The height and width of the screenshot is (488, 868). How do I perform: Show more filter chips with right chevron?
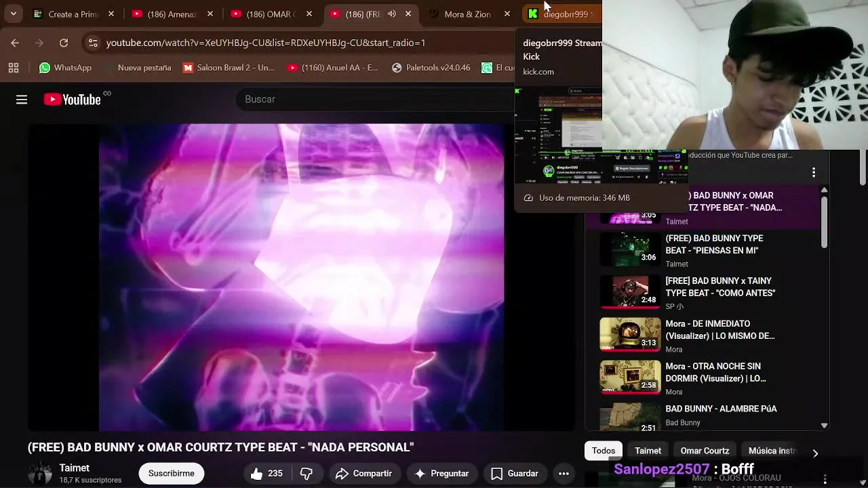815,453
